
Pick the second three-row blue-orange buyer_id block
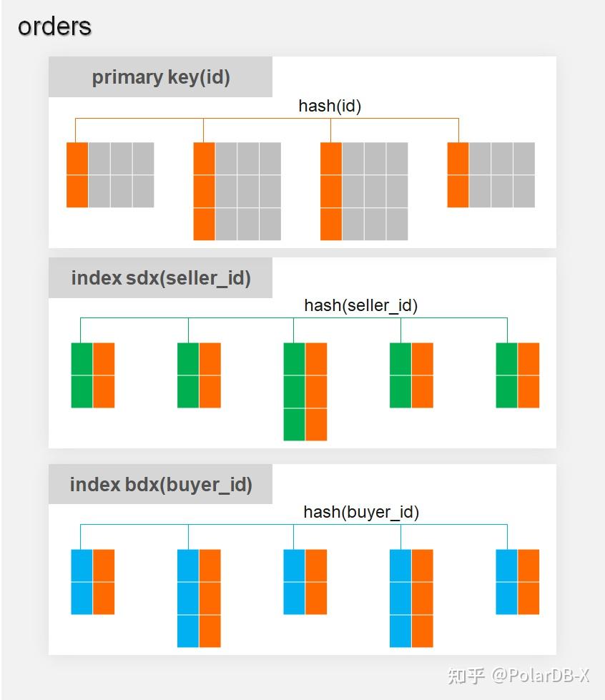click(x=411, y=598)
